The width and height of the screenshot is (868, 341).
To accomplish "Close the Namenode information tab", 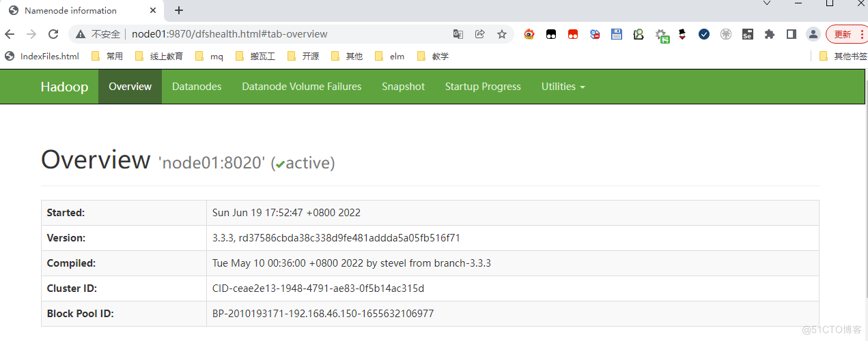I will point(154,10).
